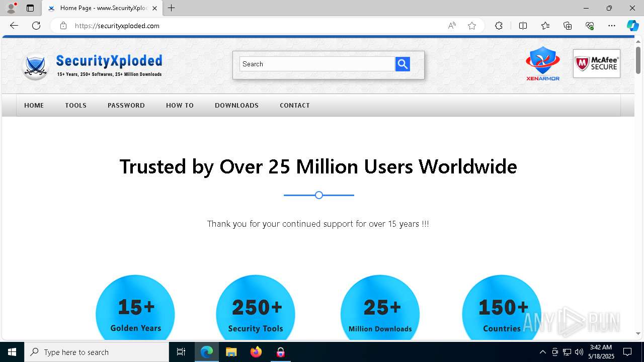Open Read aloud in address bar
Viewport: 644px width, 362px height.
click(452, 26)
